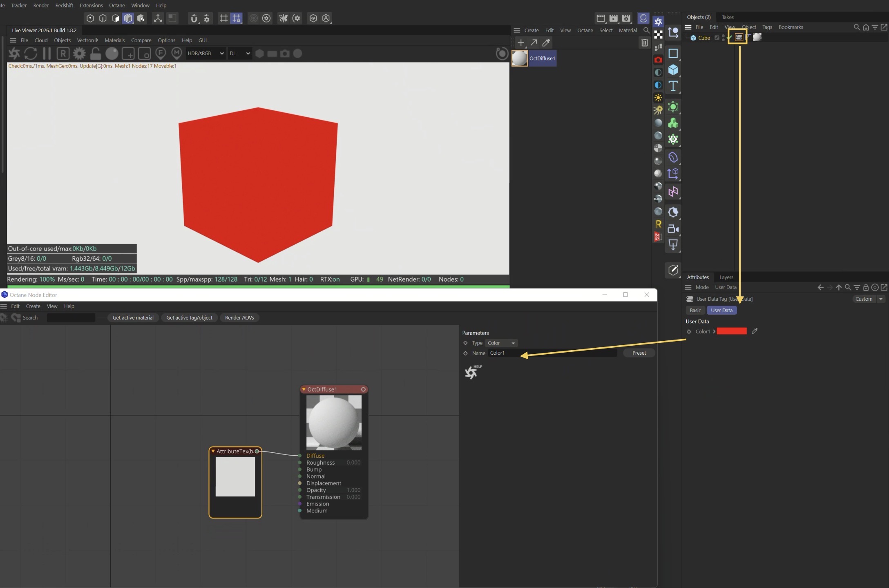This screenshot has width=889, height=588.
Task: Toggle Cube visibility dots in Objects panel
Action: point(723,38)
